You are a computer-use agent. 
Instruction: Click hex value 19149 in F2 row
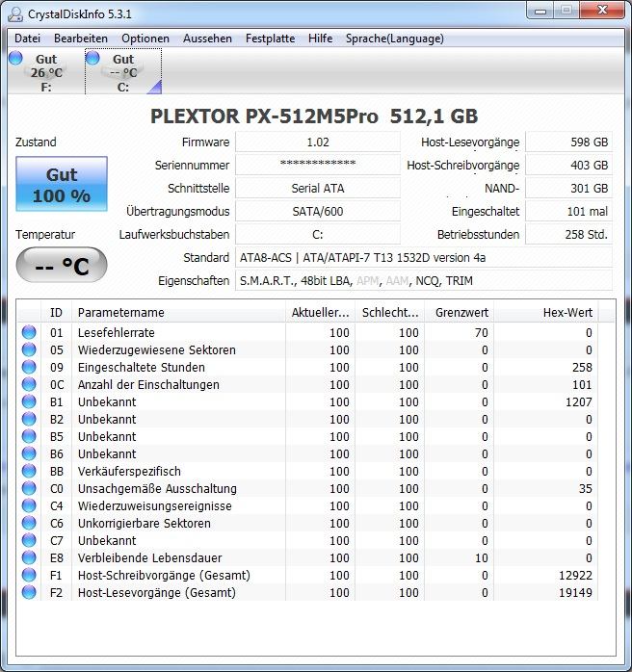[575, 593]
